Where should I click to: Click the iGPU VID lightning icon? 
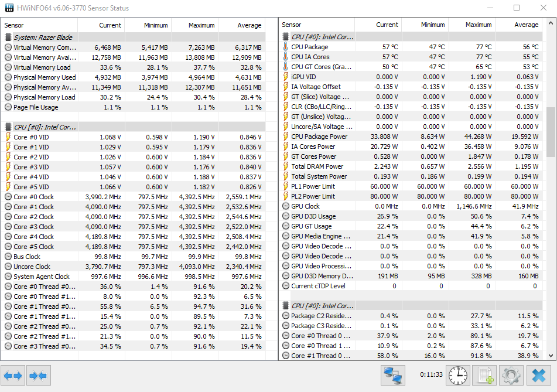[286, 77]
